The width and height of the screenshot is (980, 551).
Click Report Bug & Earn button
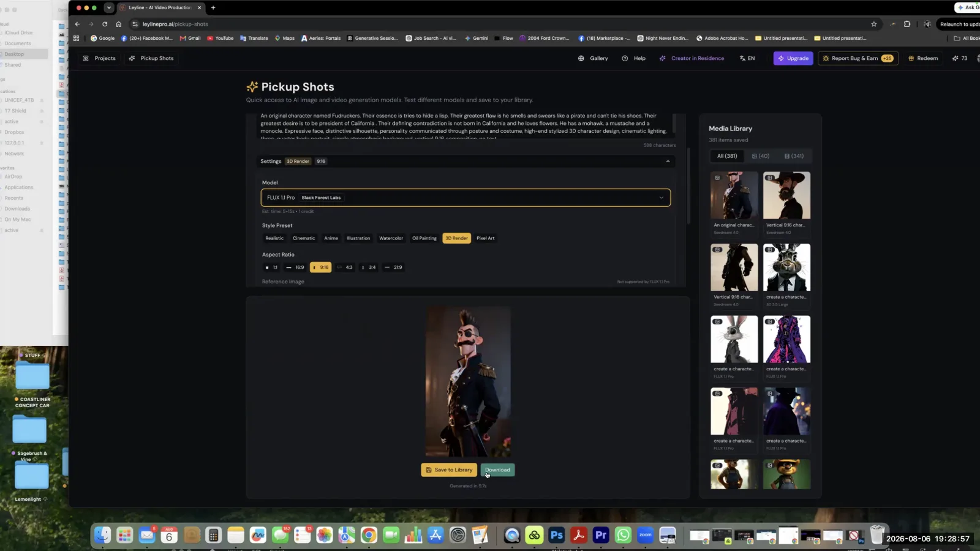point(858,58)
